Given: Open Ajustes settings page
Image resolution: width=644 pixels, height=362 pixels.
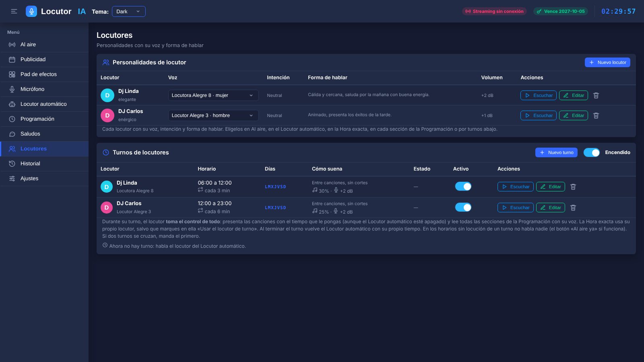Looking at the screenshot, I should 44,179.
